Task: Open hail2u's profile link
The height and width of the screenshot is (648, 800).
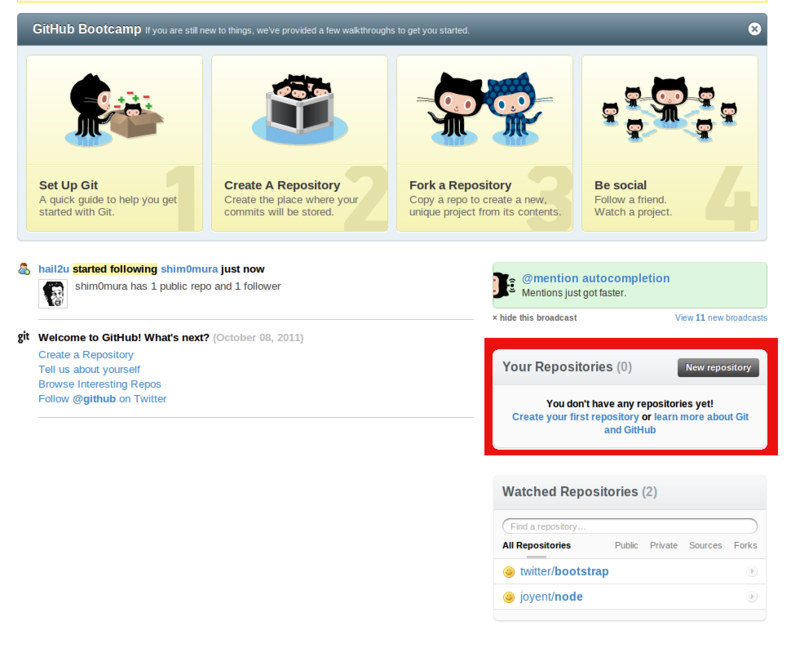Action: [54, 269]
